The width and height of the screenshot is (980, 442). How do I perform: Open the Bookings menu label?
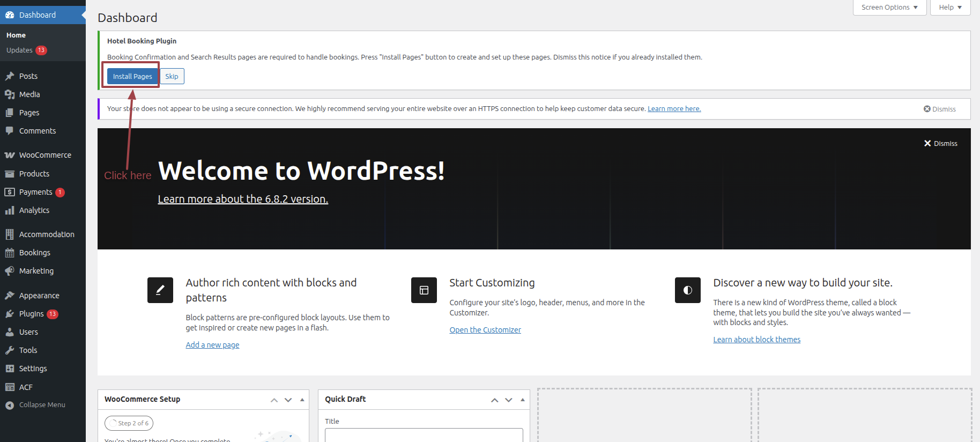pos(35,253)
